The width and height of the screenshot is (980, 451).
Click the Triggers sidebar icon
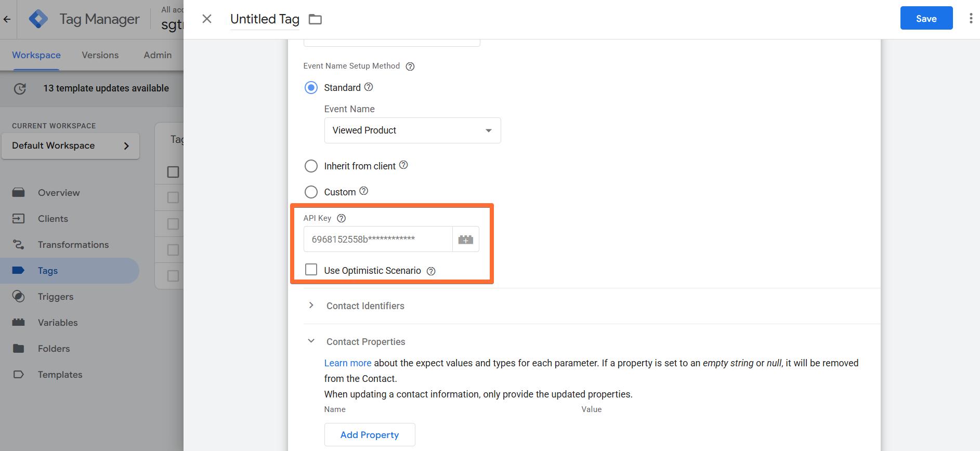click(18, 297)
